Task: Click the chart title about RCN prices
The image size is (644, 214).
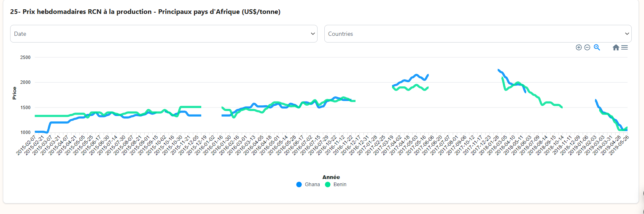Action: click(x=145, y=12)
